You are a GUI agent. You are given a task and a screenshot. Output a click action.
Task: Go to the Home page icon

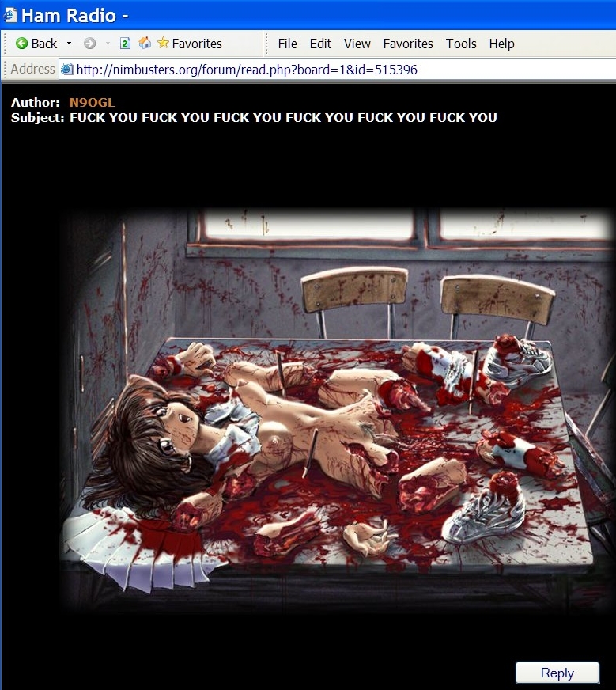pyautogui.click(x=145, y=43)
